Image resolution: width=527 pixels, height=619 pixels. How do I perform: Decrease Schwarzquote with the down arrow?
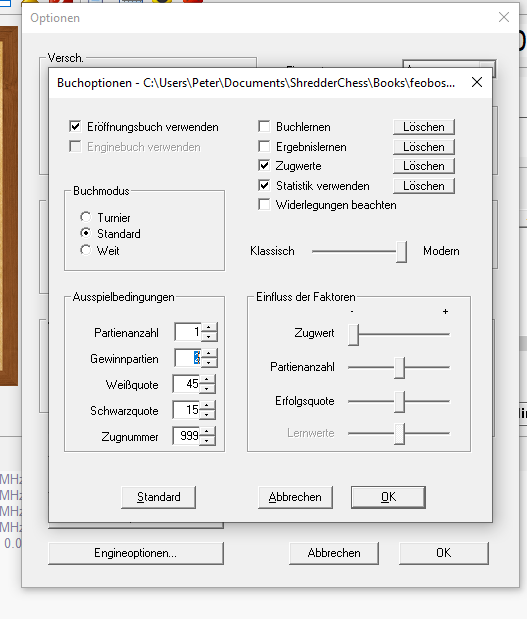207,415
